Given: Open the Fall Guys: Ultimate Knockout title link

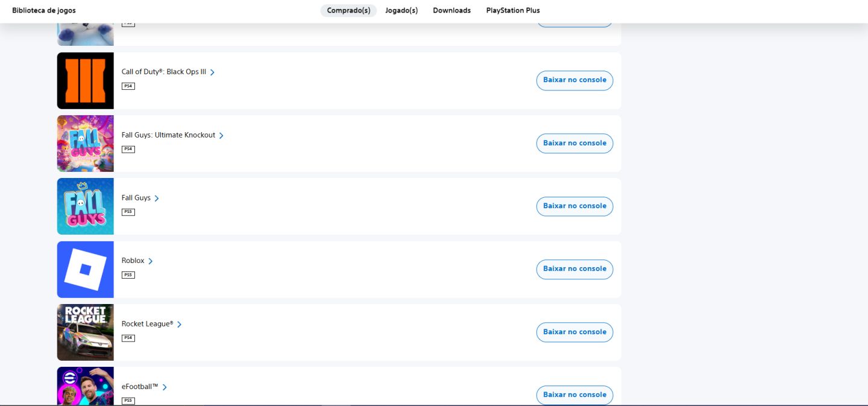Looking at the screenshot, I should click(x=168, y=135).
